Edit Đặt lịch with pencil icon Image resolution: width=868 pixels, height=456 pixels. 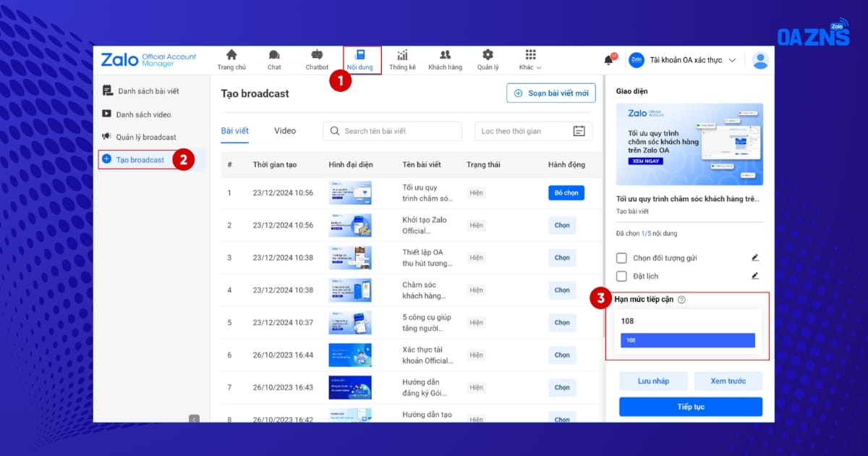pyautogui.click(x=755, y=275)
